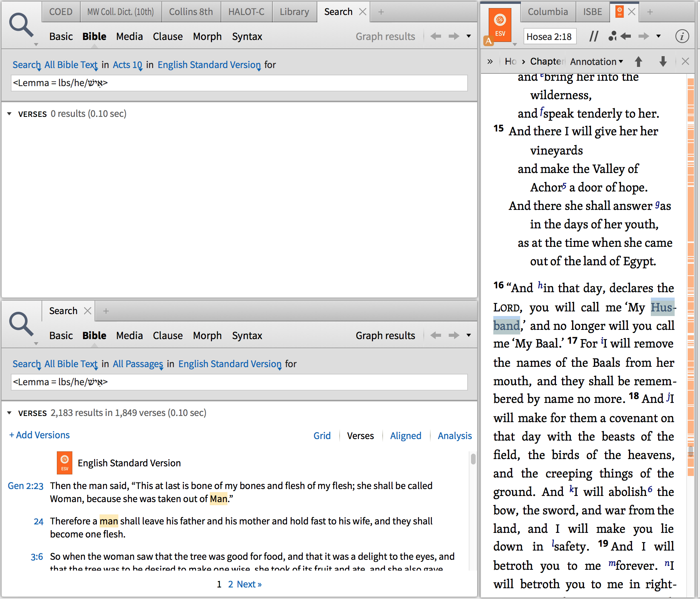Jump to the previous chapter with the up arrow
Viewport: 700px width, 599px height.
tap(639, 62)
